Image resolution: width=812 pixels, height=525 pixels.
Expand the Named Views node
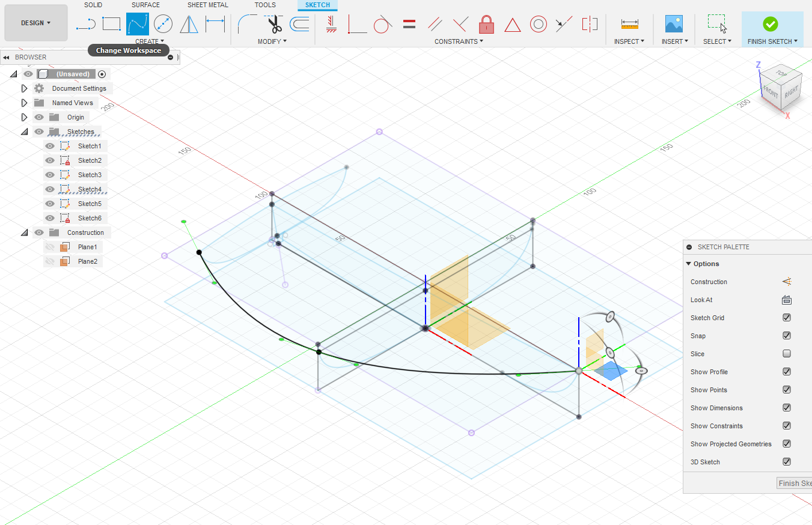(24, 103)
